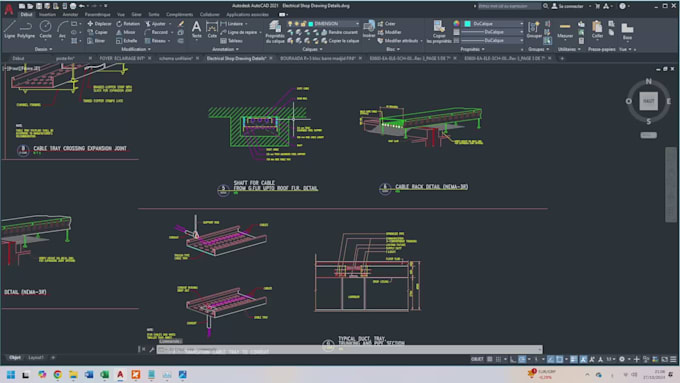
Task: Toggle grid display in status bar
Action: coord(490,359)
